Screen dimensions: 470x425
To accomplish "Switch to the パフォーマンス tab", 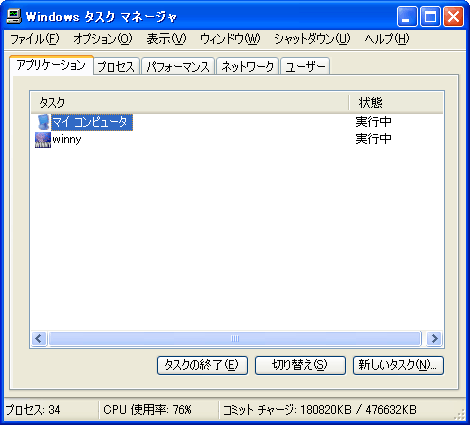I will point(178,66).
